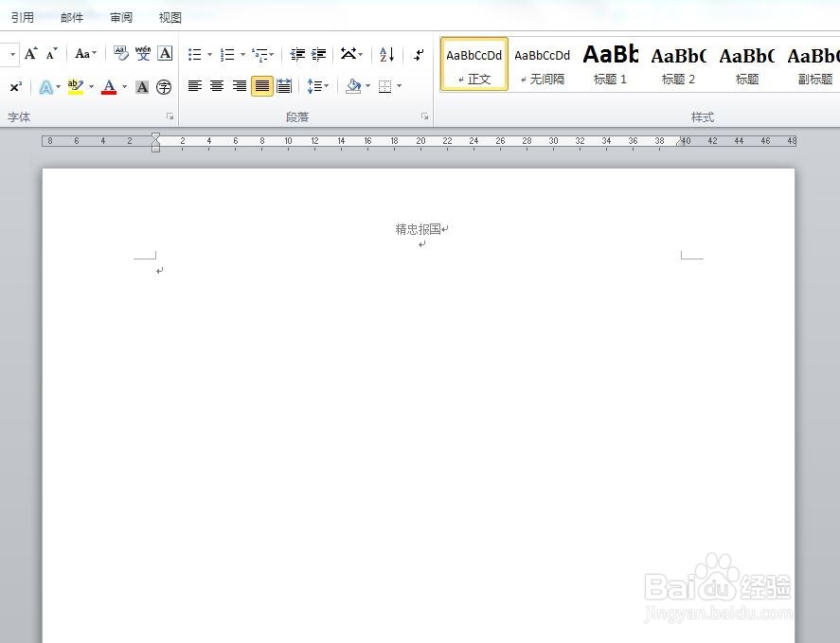Click the empty second header line
The width and height of the screenshot is (840, 643).
pos(422,244)
